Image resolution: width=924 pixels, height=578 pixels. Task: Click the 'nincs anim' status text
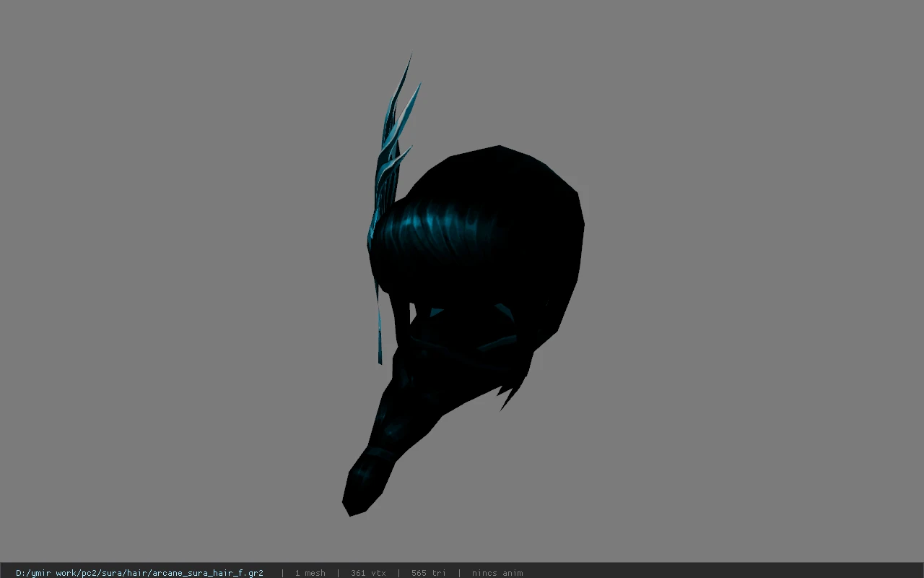pos(497,573)
